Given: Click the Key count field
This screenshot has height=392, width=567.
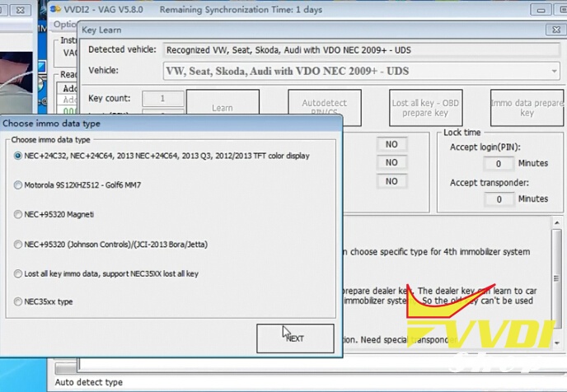Looking at the screenshot, I should [x=162, y=98].
